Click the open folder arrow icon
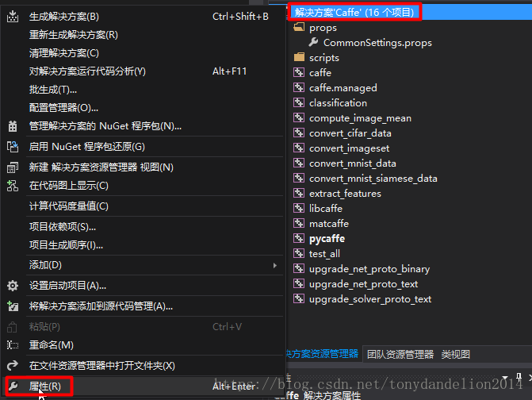532x400 pixels. coord(13,365)
